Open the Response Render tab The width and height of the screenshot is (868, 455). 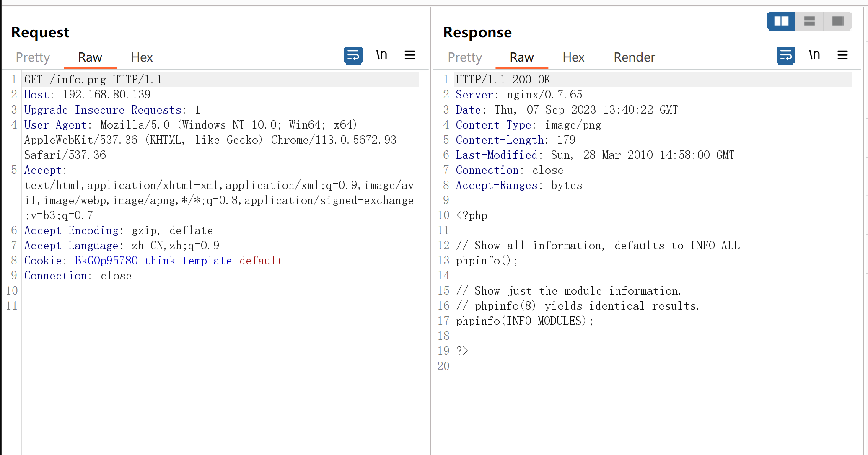[634, 57]
